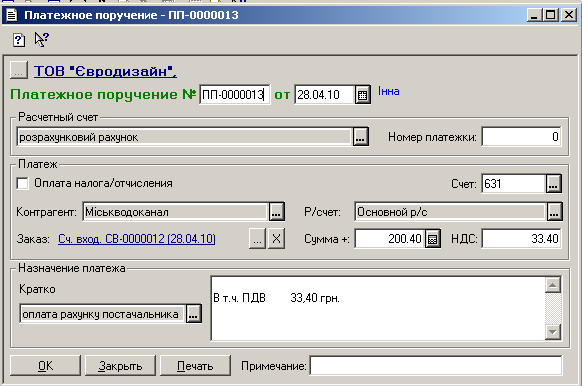Open the calendar picker beside the date field

[362, 95]
